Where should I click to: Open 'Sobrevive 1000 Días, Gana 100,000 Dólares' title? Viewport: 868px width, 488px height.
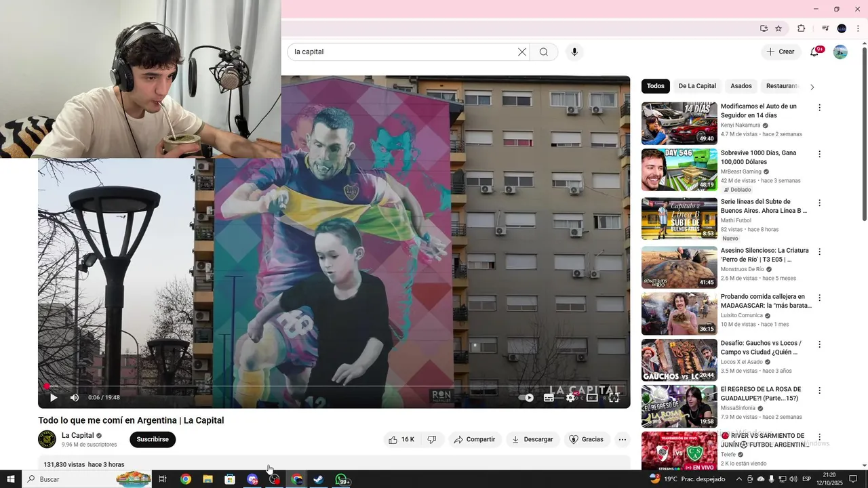[759, 157]
